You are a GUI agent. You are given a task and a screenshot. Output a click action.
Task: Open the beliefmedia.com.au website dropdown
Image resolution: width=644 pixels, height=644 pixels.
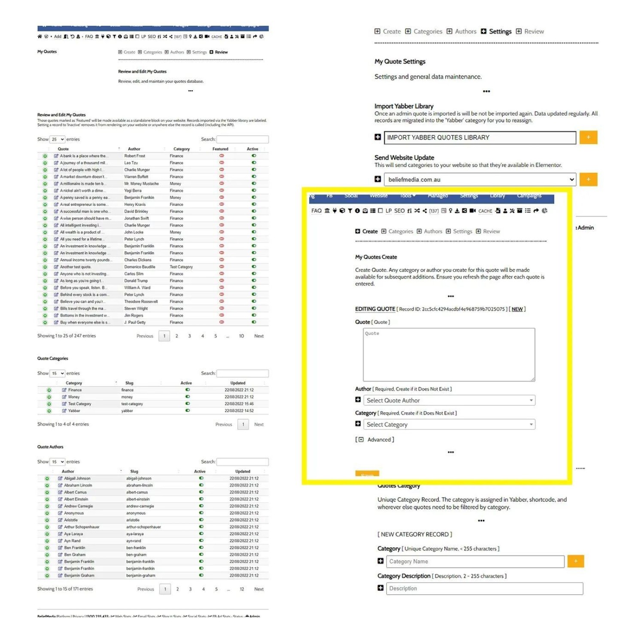(x=480, y=179)
